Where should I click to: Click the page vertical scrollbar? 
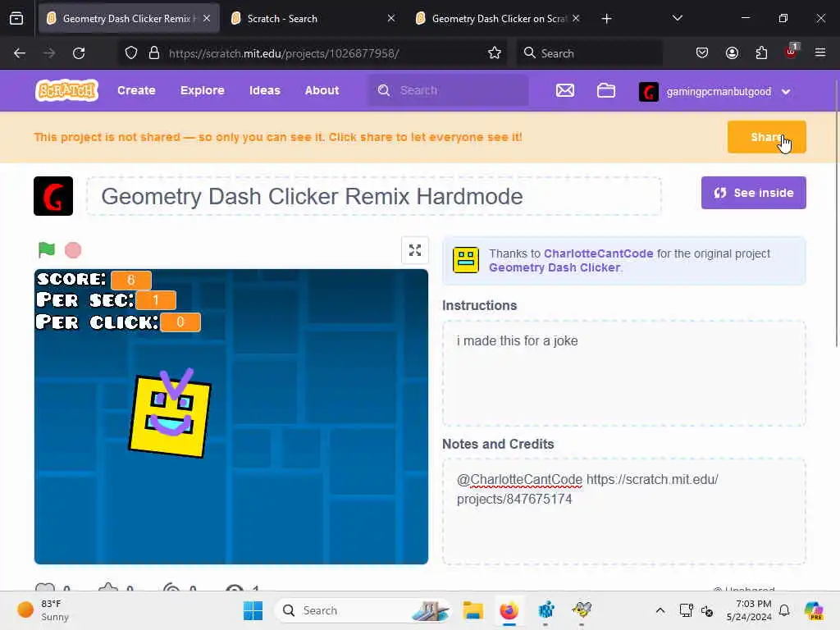(x=837, y=212)
